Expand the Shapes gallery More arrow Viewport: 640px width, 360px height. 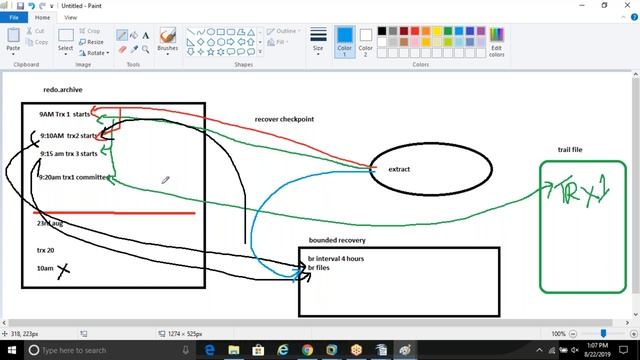260,52
